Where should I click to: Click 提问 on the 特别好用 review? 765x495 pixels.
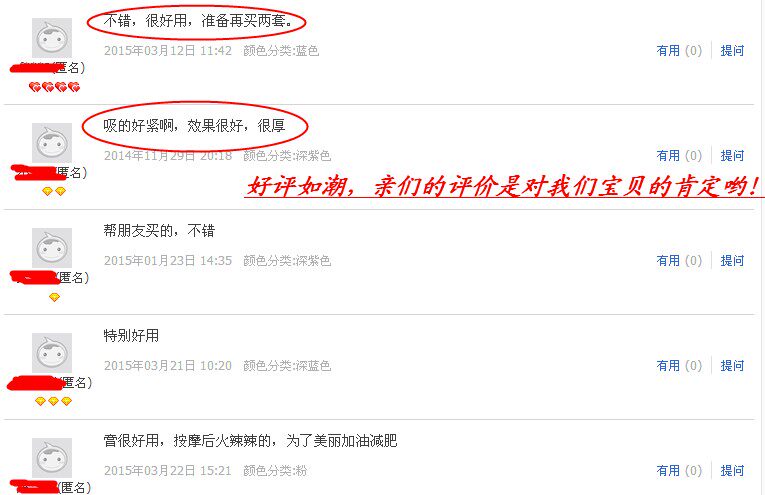pyautogui.click(x=732, y=366)
